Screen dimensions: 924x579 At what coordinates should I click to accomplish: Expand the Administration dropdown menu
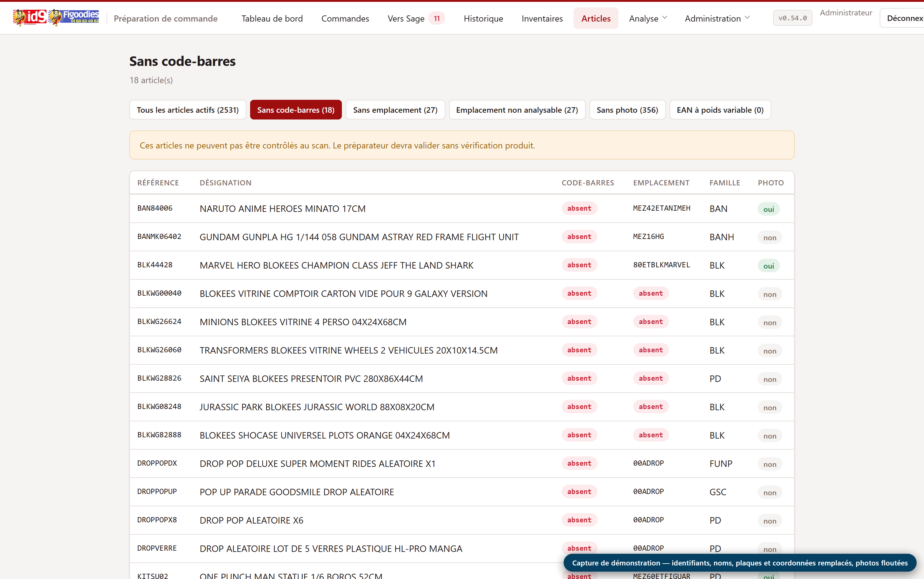(x=717, y=18)
